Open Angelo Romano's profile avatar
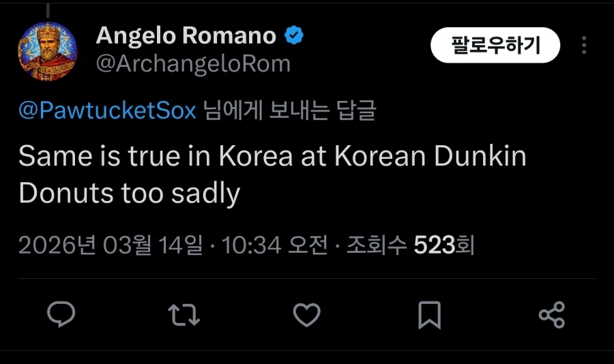This screenshot has width=614, height=364. click(47, 51)
